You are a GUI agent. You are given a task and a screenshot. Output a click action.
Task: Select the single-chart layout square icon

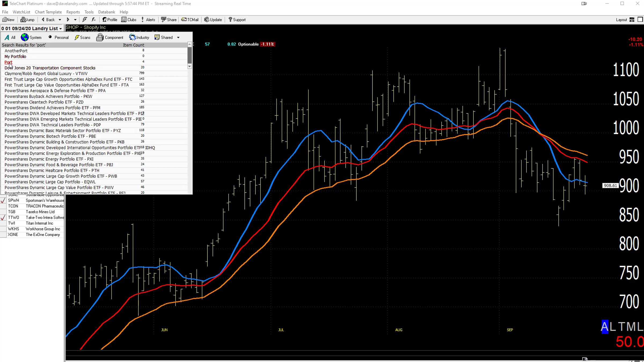(640, 20)
